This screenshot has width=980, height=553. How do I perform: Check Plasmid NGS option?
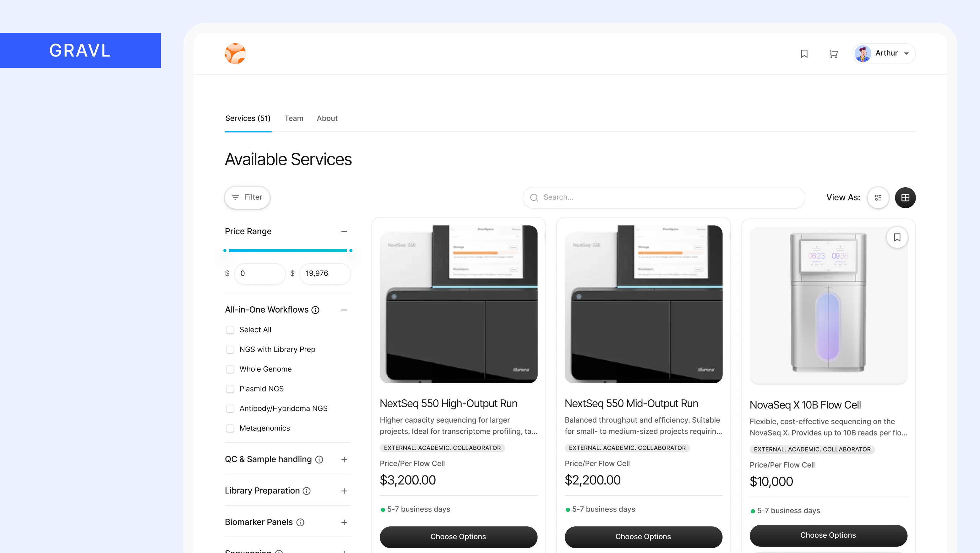(x=230, y=389)
